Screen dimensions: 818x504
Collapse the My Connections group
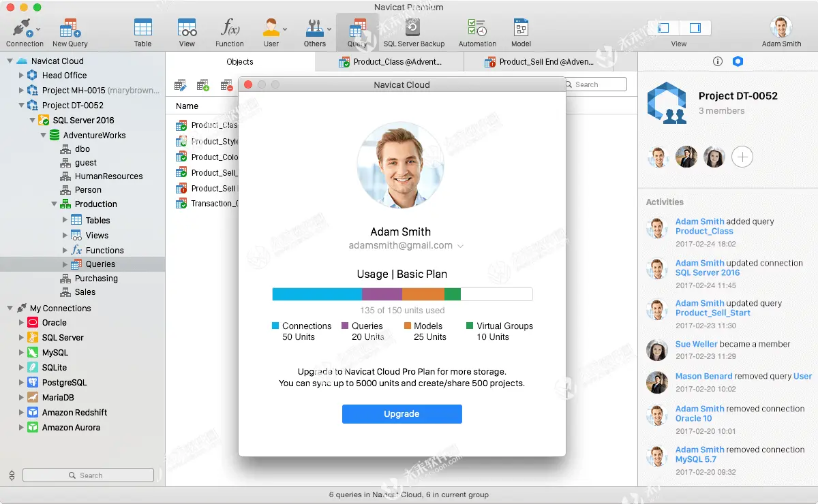[x=10, y=309]
